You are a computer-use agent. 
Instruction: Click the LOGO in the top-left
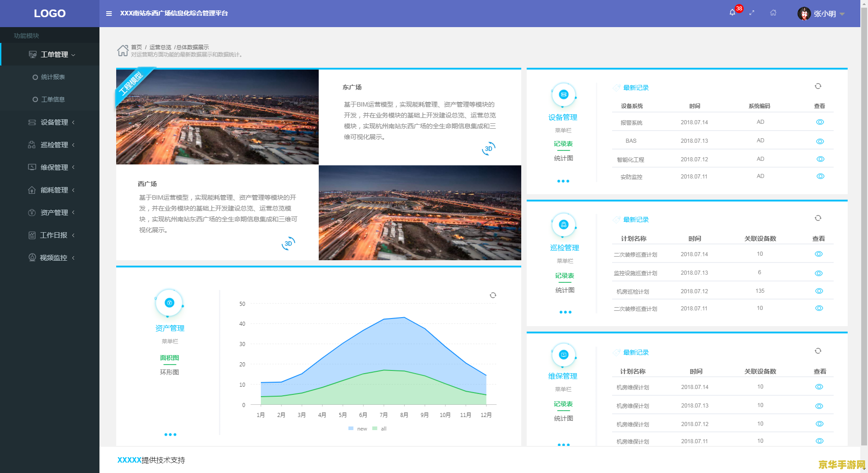50,14
